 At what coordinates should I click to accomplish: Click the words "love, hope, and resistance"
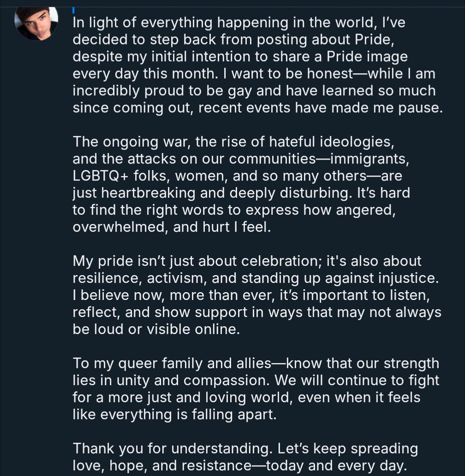[x=162, y=466]
